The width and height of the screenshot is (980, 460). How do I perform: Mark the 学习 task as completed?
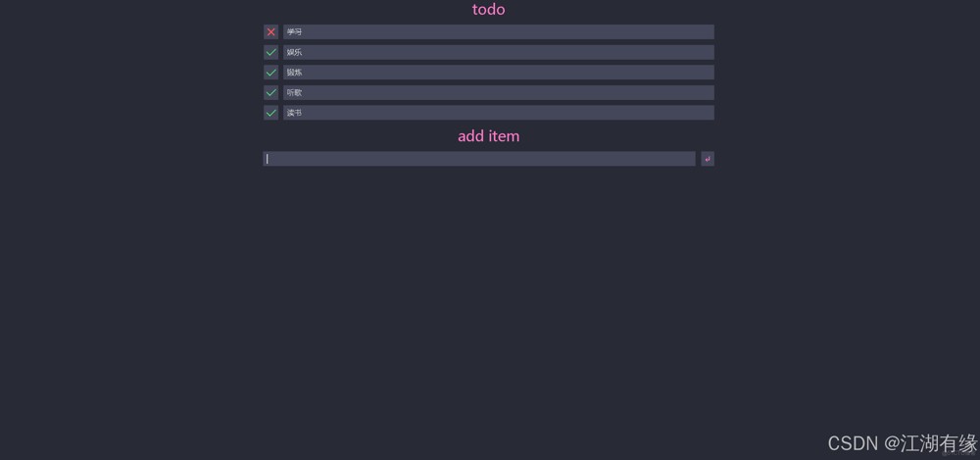click(270, 32)
